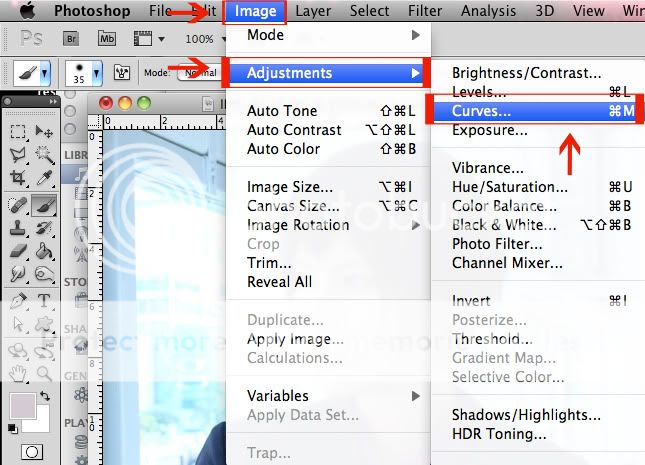Screen dimensions: 645x465
Task: Open the foreground color swatch
Action: click(x=22, y=407)
